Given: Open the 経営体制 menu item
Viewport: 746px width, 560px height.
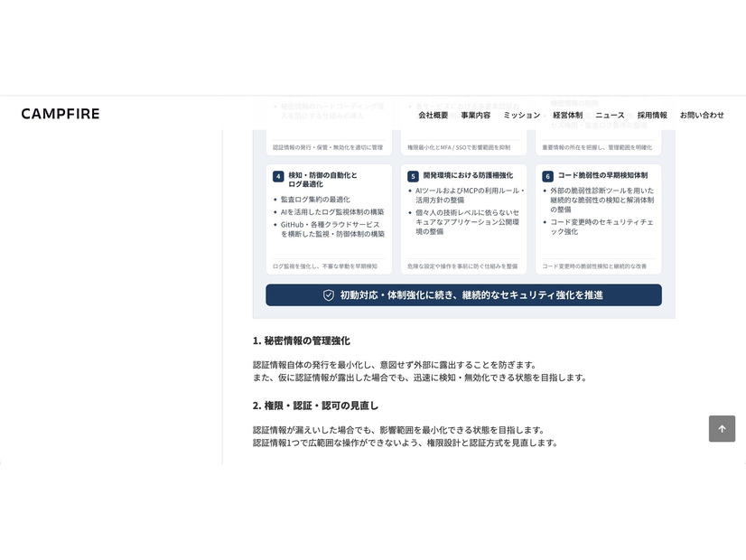Looking at the screenshot, I should pyautogui.click(x=567, y=115).
